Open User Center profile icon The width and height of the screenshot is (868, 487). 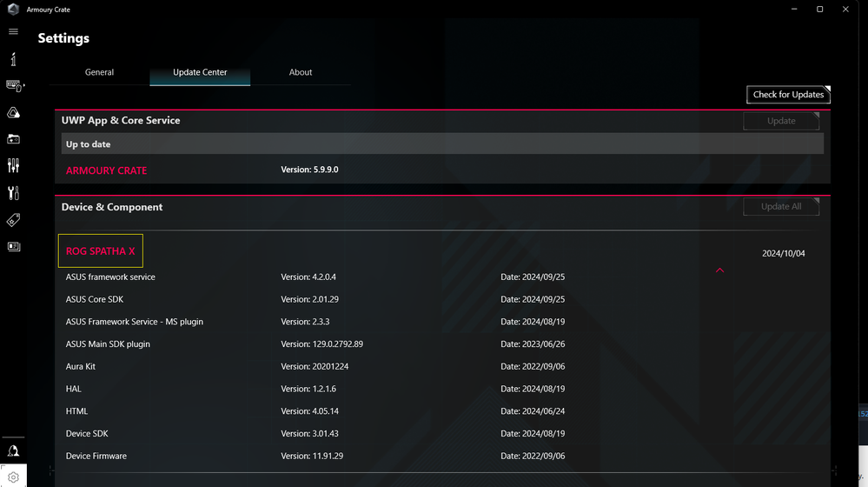point(13,450)
